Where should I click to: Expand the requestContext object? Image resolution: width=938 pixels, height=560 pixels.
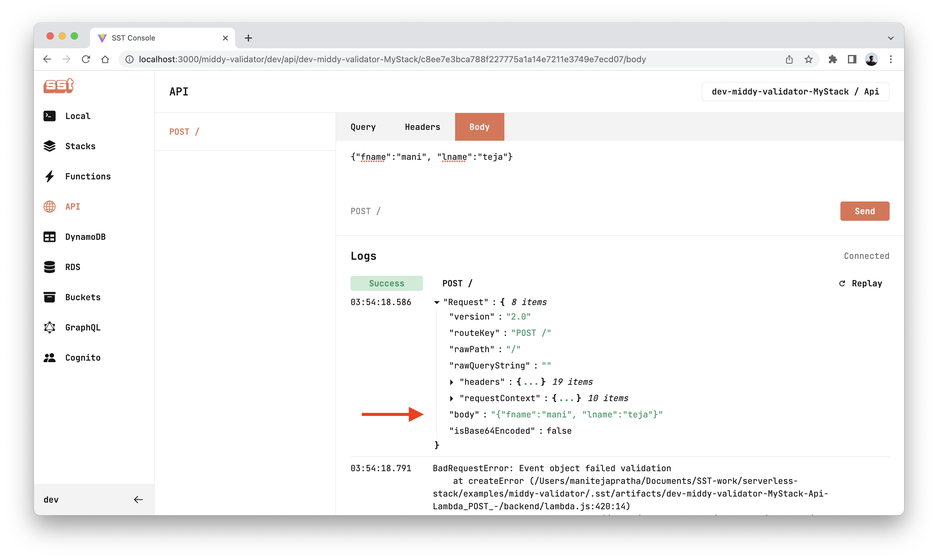[452, 398]
